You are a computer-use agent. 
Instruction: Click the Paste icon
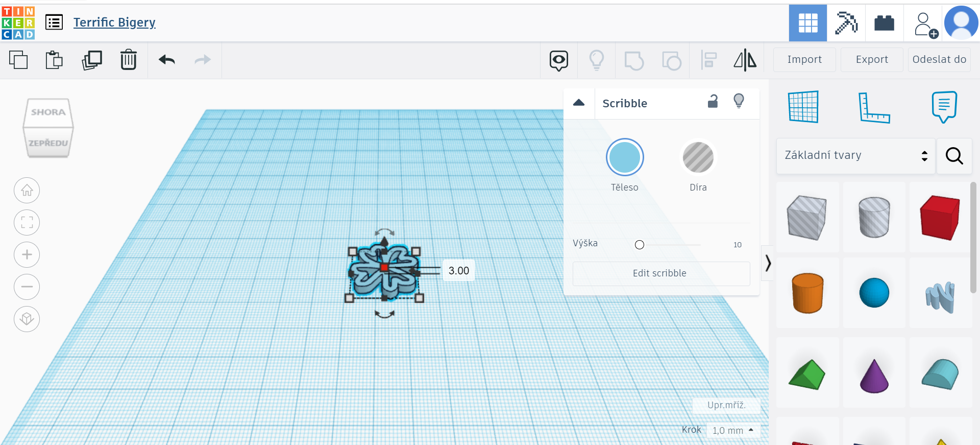pyautogui.click(x=54, y=60)
